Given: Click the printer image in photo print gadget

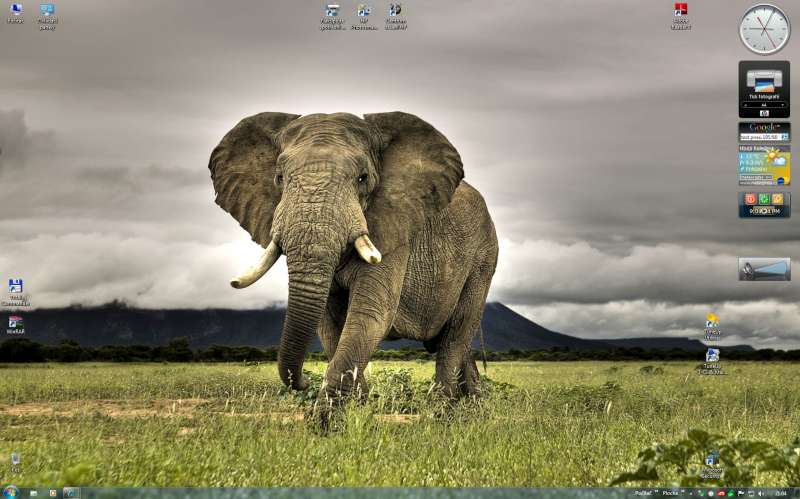Looking at the screenshot, I should 764,80.
